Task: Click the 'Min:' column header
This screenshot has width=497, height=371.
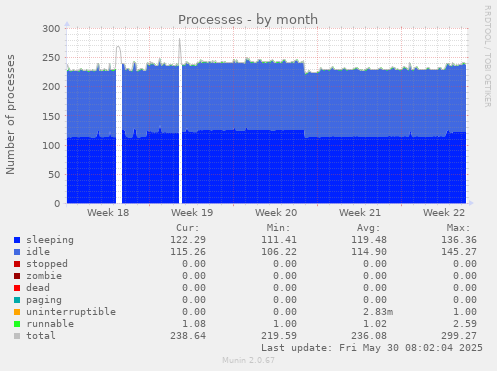Action: [278, 228]
